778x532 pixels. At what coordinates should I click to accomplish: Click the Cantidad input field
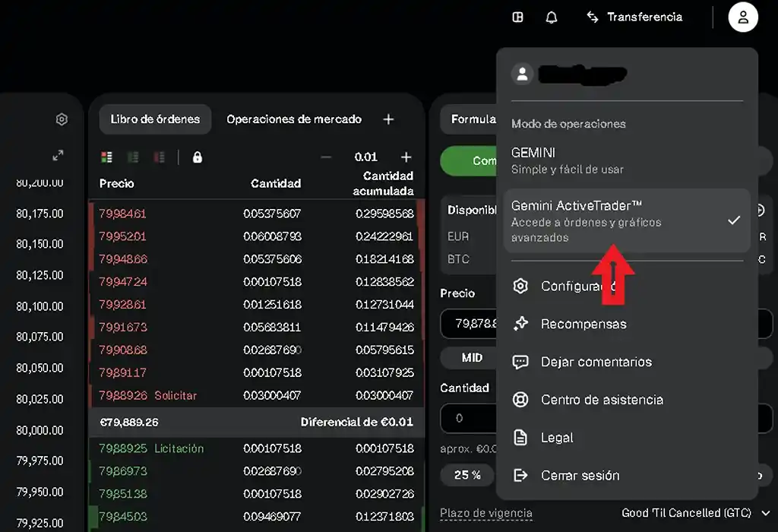click(468, 418)
